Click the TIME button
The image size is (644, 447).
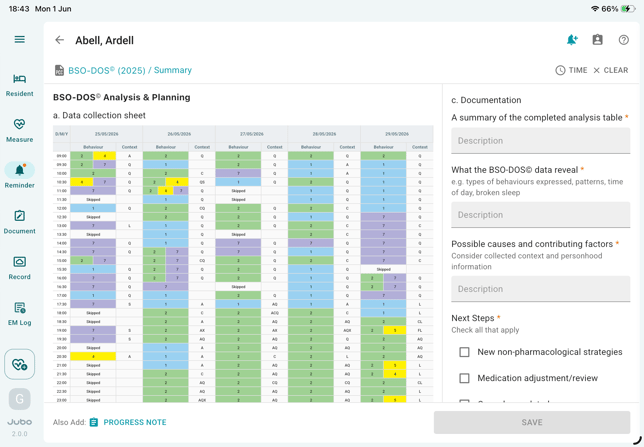click(x=571, y=70)
